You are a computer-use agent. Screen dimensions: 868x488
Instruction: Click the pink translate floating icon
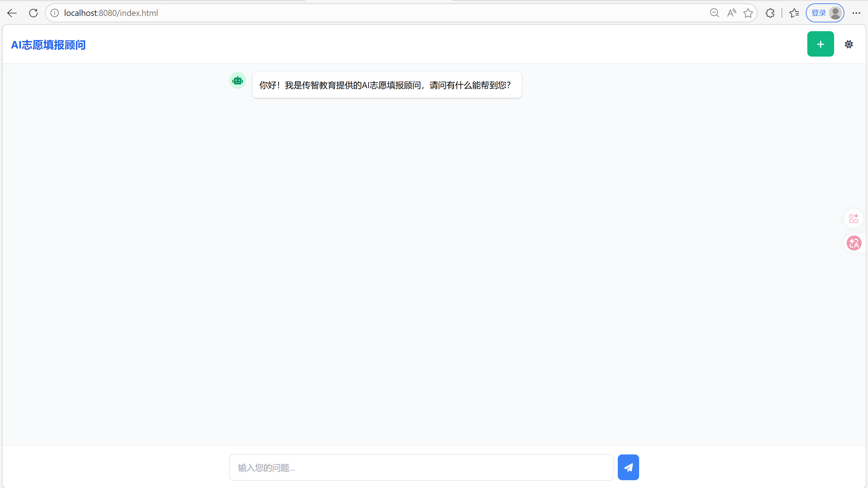(854, 243)
